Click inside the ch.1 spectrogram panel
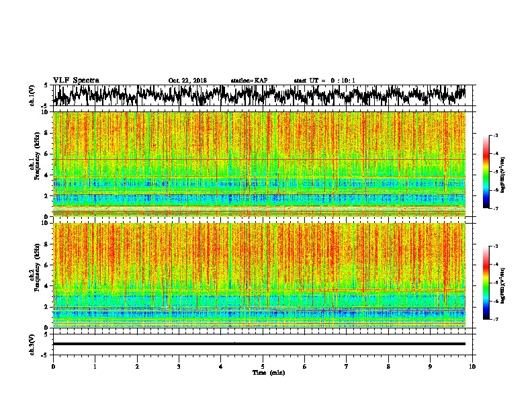The image size is (532, 411). point(259,164)
